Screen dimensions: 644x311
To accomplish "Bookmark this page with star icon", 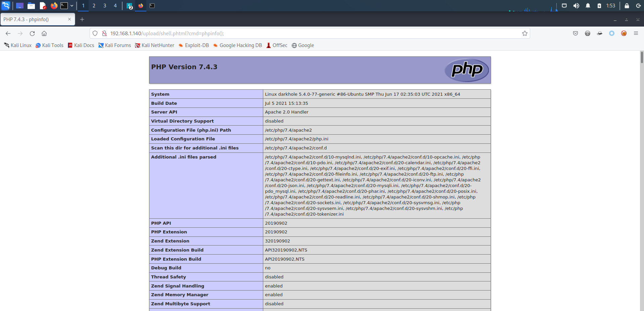I will 525,34.
